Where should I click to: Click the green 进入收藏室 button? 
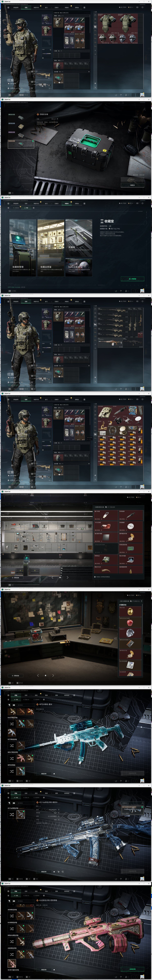pos(133,279)
